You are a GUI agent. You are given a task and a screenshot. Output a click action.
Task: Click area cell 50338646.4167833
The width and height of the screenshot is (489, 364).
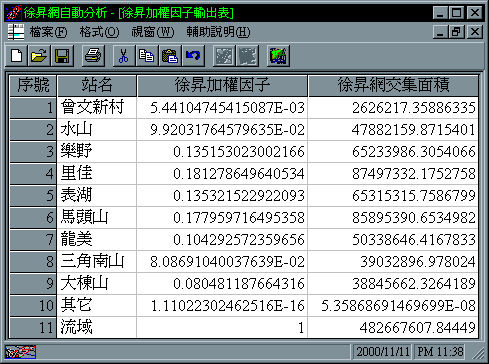(393, 240)
